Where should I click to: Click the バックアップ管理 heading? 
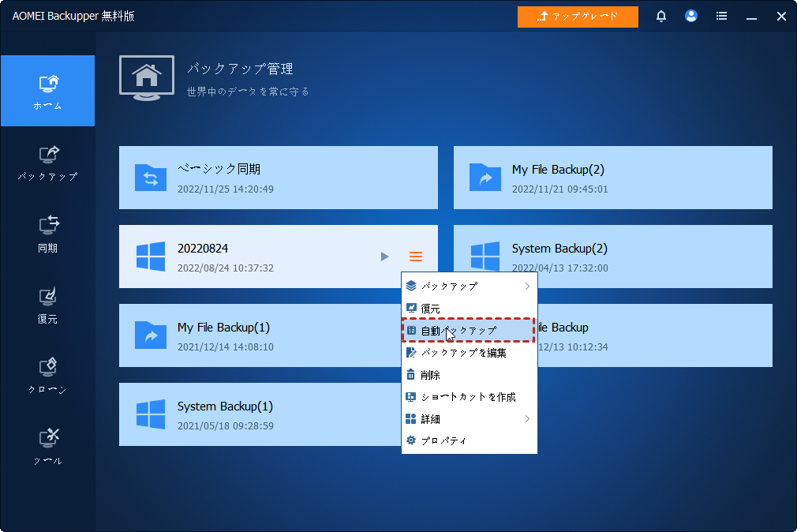[x=240, y=69]
